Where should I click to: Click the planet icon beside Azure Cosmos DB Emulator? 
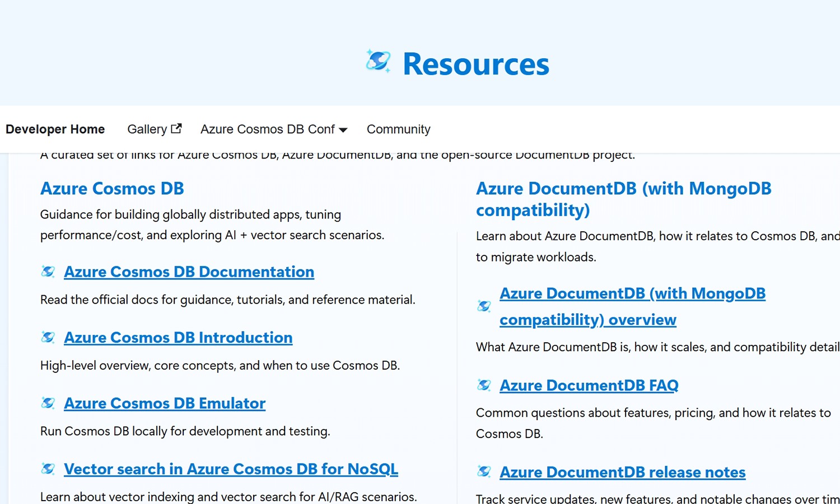pyautogui.click(x=48, y=403)
